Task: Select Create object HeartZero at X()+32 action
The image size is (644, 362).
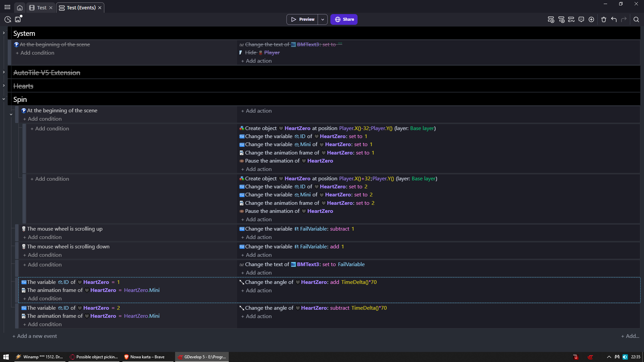Action: [x=338, y=179]
